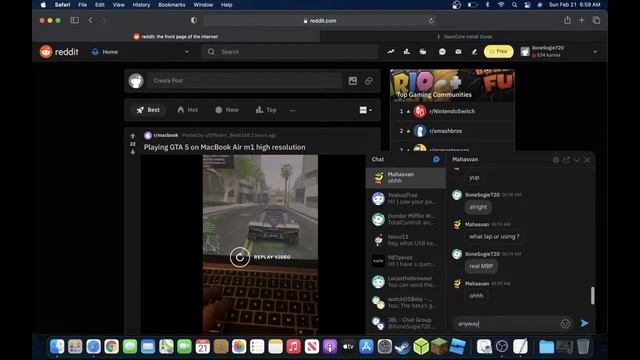This screenshot has height=360, width=640.
Task: Sort feed by Top
Action: (x=266, y=110)
